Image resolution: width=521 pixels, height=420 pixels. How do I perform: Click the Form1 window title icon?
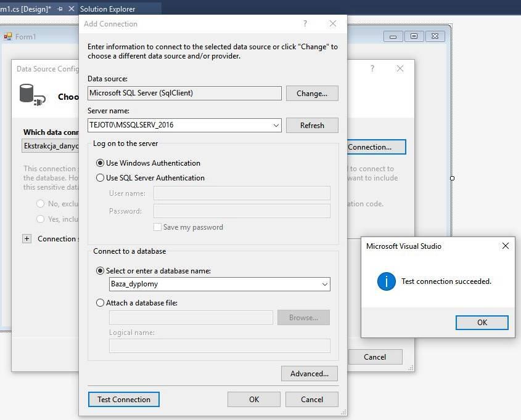[x=8, y=36]
